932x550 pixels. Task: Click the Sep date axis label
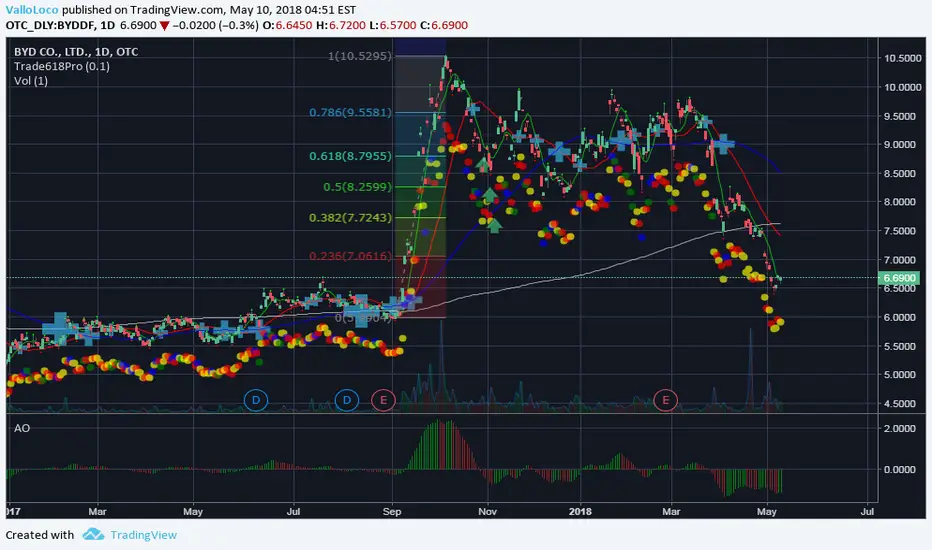[392, 511]
